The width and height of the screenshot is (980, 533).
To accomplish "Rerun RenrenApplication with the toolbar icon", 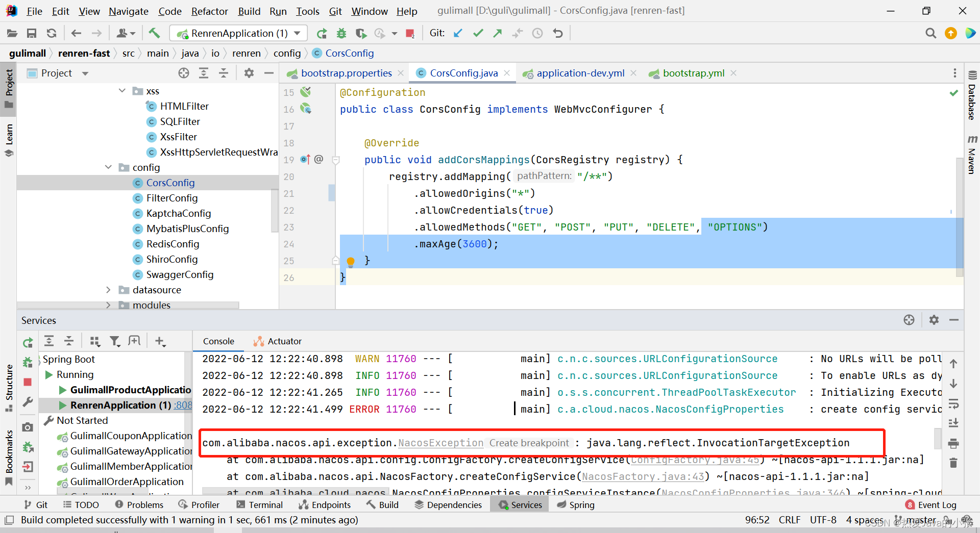I will click(322, 34).
